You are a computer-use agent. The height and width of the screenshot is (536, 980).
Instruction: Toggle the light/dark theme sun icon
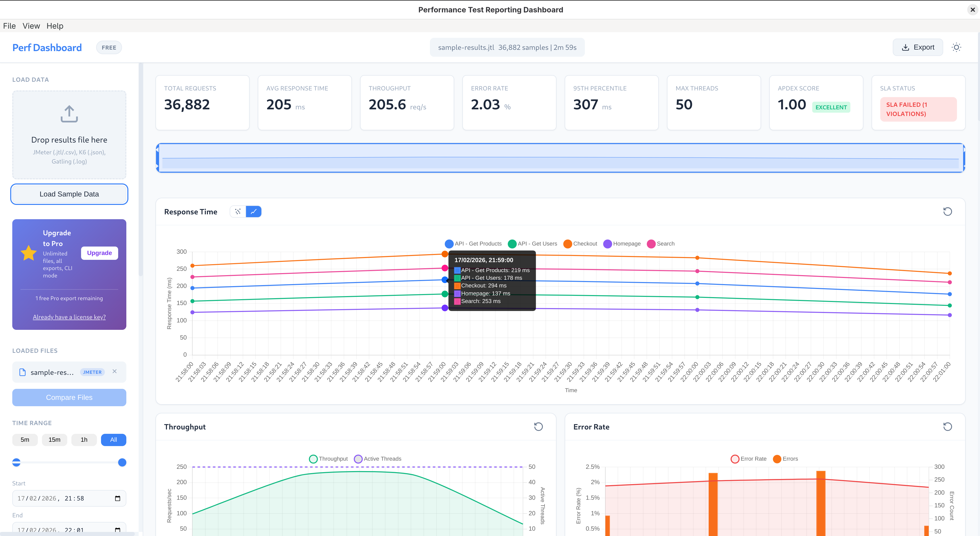point(956,47)
